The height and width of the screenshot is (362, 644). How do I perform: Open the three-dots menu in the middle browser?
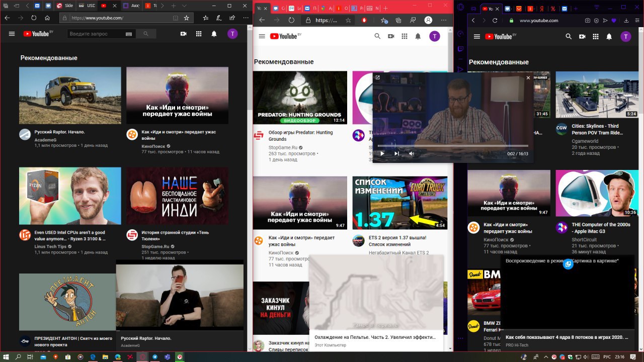[443, 20]
